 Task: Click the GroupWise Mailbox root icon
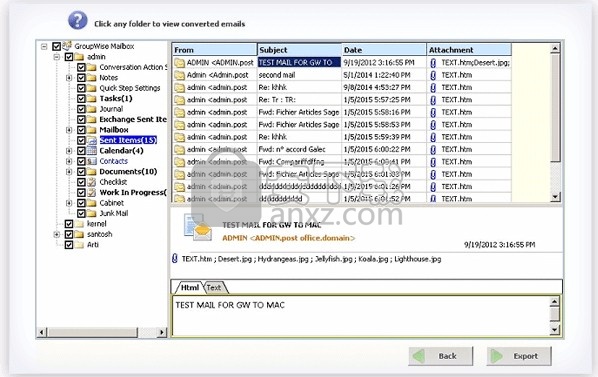click(x=67, y=46)
